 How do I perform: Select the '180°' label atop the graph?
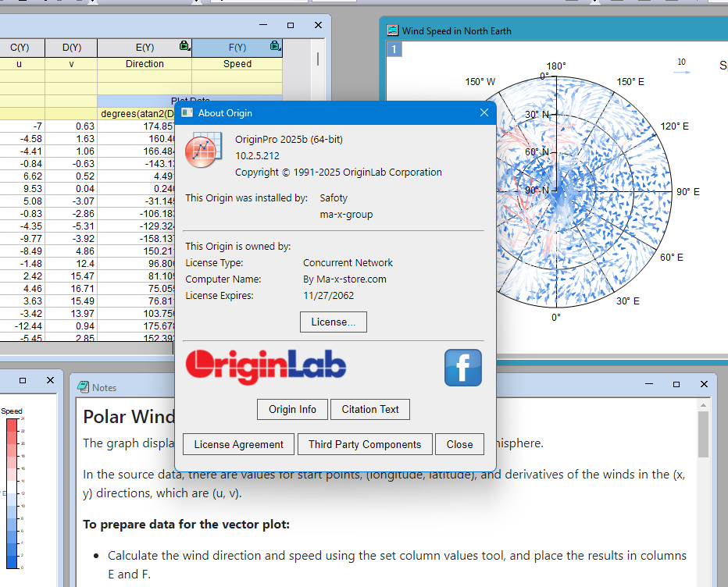[x=555, y=66]
